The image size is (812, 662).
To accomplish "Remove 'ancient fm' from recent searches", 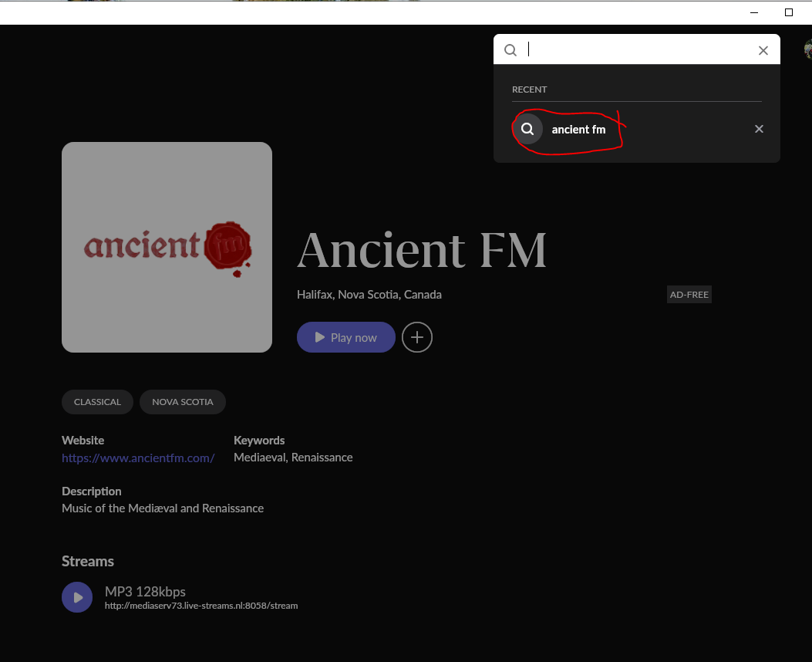I will 759,129.
